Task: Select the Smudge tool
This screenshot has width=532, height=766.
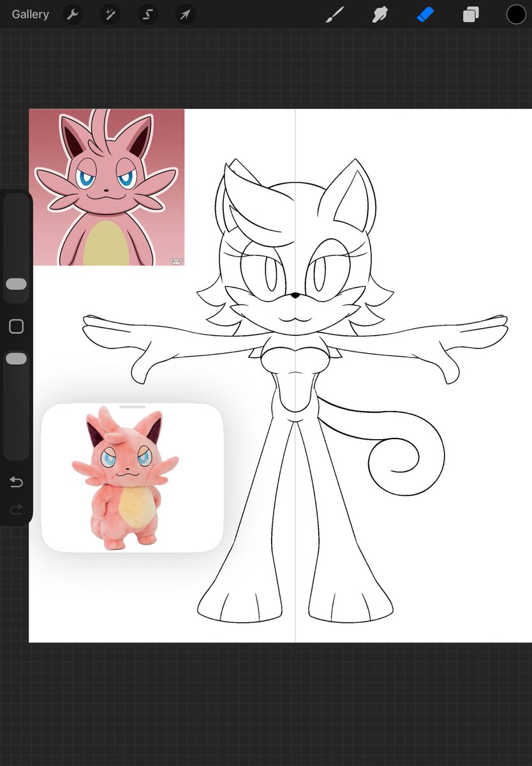Action: coord(380,14)
